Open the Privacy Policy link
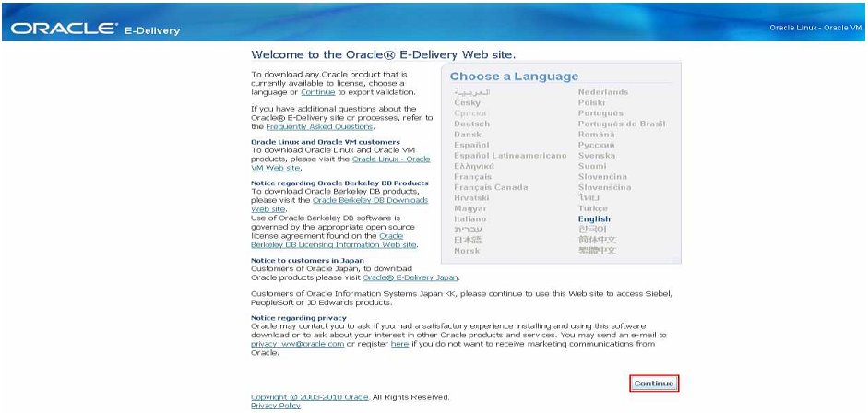Screen dimensions: 868x413 pos(276,406)
